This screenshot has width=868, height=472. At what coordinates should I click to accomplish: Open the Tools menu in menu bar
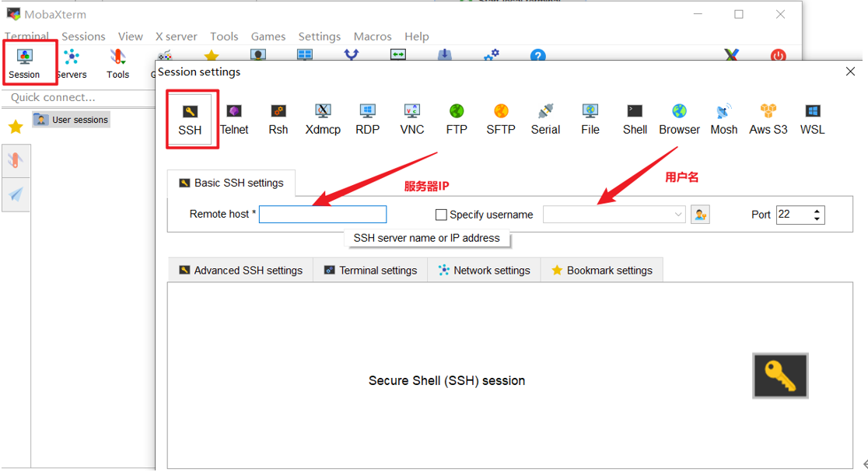[x=224, y=37]
